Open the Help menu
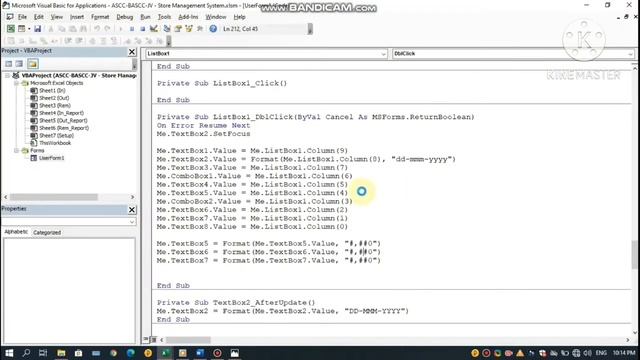The width and height of the screenshot is (640, 360). [x=239, y=17]
